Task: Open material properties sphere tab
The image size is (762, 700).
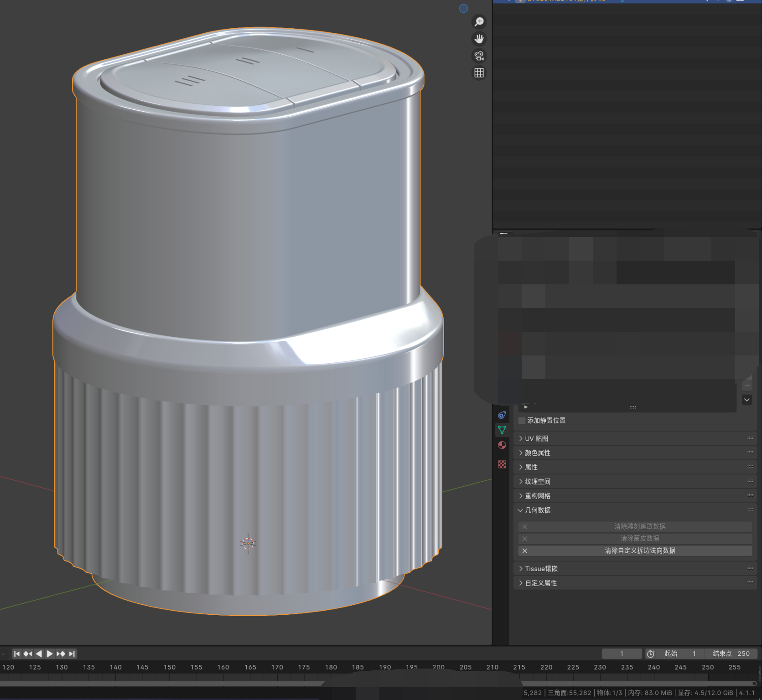Action: pyautogui.click(x=502, y=445)
